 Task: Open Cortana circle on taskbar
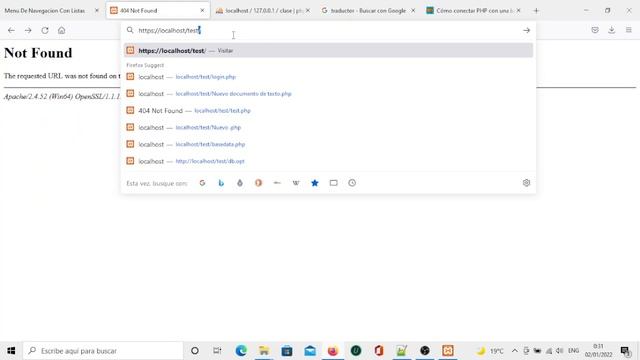pos(195,351)
